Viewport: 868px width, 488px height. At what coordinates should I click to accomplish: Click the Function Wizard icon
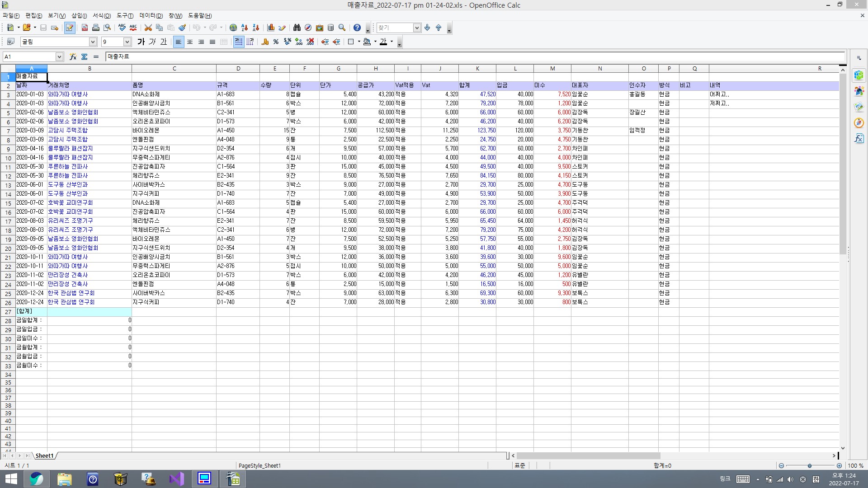click(x=73, y=56)
